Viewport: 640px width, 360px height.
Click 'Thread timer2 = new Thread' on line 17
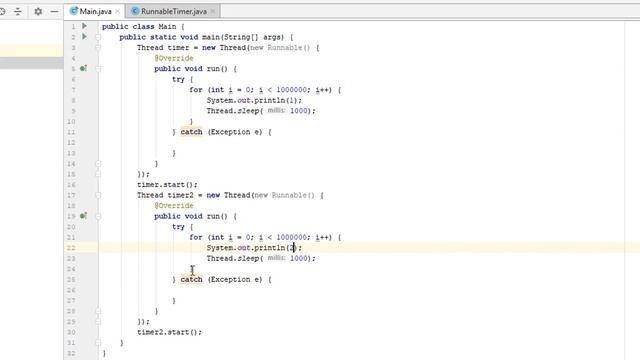(193, 195)
